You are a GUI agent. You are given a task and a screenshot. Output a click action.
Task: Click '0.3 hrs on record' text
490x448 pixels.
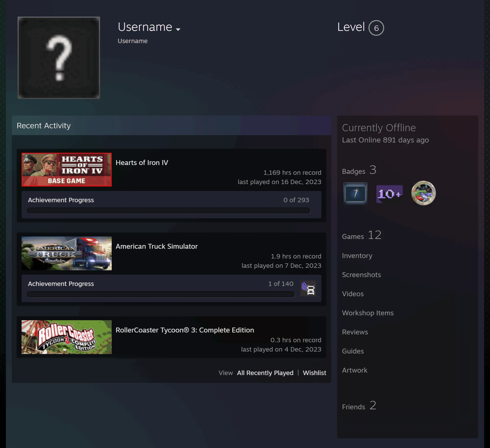click(296, 340)
